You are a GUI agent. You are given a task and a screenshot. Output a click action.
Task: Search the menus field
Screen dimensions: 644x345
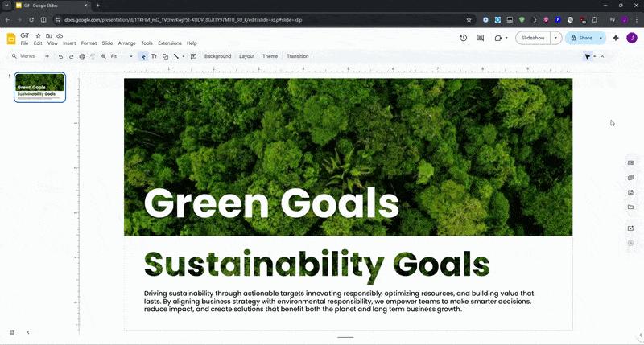click(x=25, y=56)
